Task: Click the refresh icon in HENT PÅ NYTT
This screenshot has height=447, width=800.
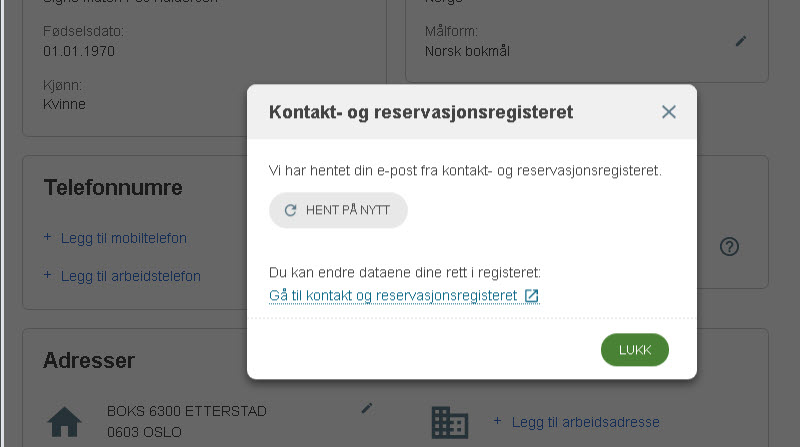Action: 290,210
